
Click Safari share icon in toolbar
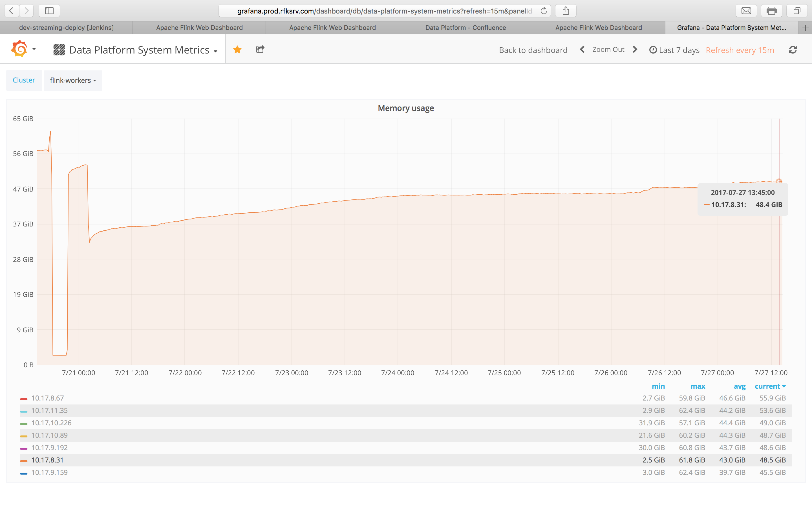(x=566, y=11)
